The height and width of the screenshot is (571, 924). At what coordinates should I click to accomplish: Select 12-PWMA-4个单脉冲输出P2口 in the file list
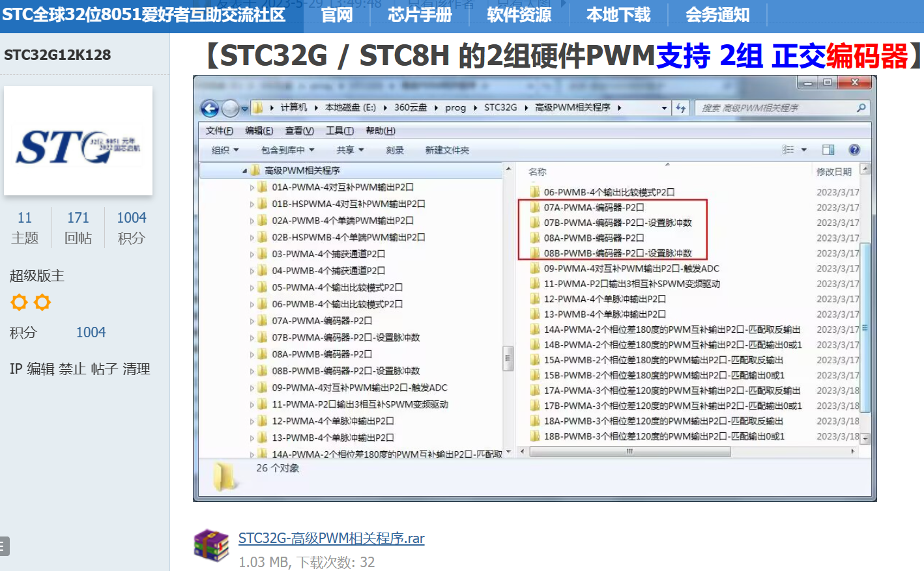click(605, 299)
